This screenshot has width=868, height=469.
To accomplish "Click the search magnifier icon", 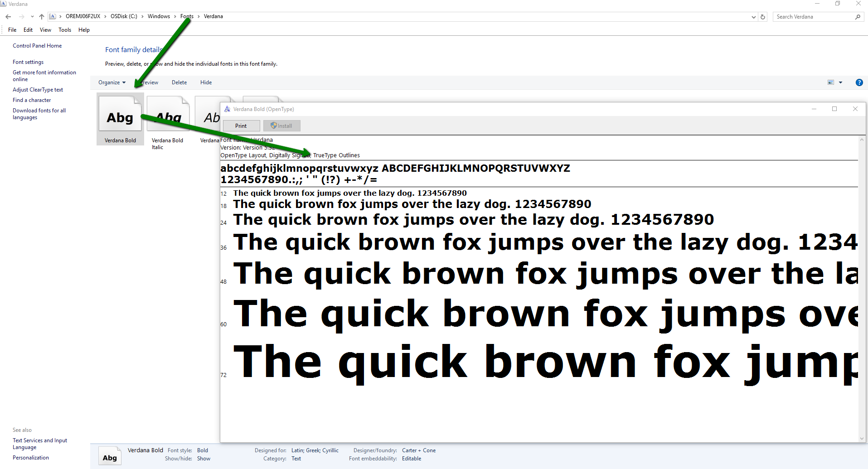I will (858, 17).
